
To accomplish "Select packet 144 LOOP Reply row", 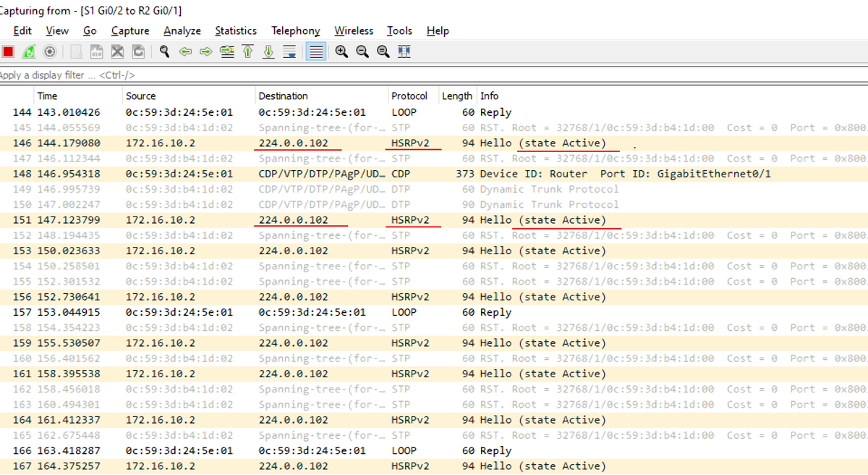I will [434, 112].
